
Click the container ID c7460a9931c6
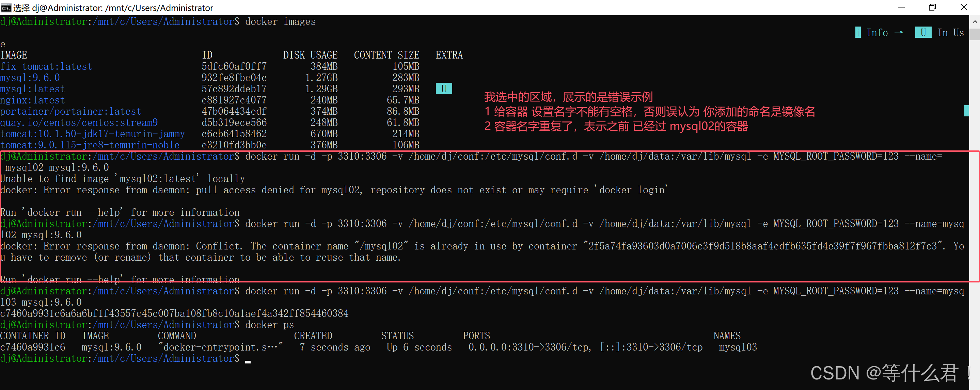tap(33, 347)
